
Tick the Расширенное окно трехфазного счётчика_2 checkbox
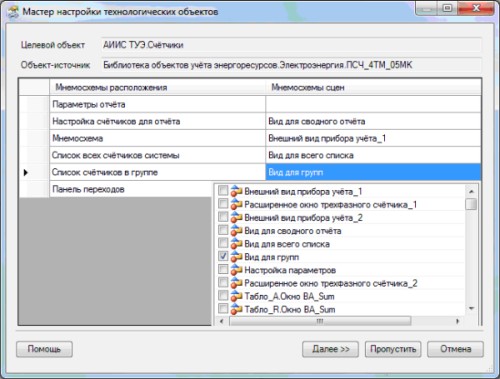tap(223, 282)
